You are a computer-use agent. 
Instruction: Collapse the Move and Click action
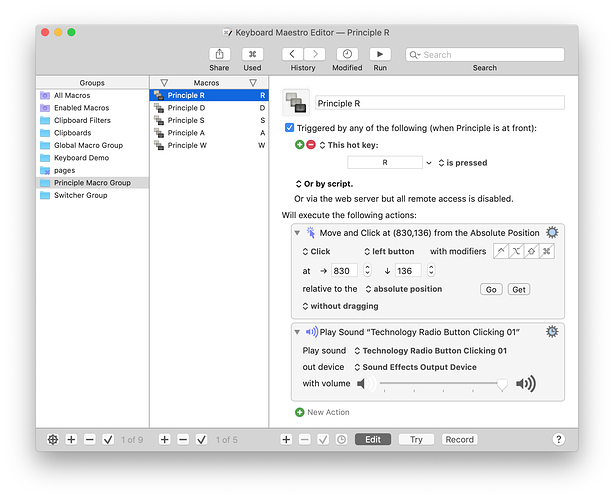(x=297, y=233)
